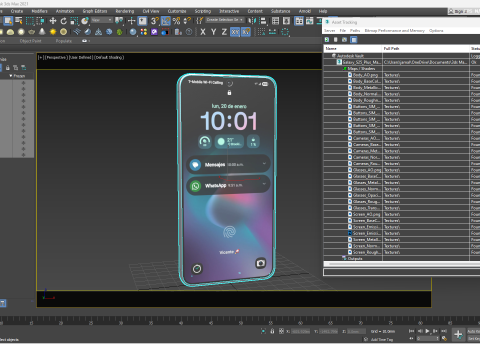Image resolution: width=480 pixels, height=360 pixels.
Task: Toggle the 3D Snaps icon
Action: [155, 21]
